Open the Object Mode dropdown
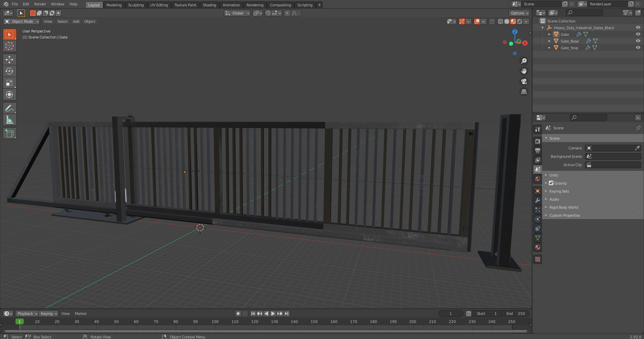The height and width of the screenshot is (339, 644). (x=21, y=21)
